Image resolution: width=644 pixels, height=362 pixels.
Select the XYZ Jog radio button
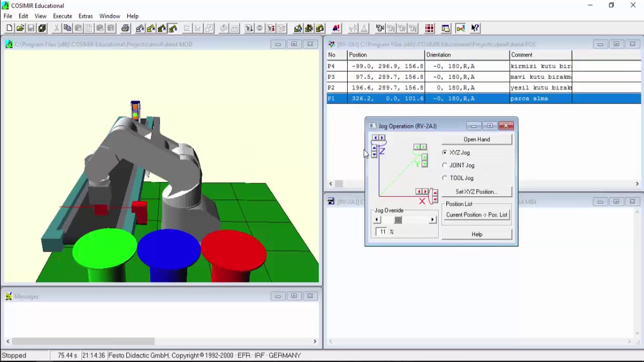[x=445, y=152]
